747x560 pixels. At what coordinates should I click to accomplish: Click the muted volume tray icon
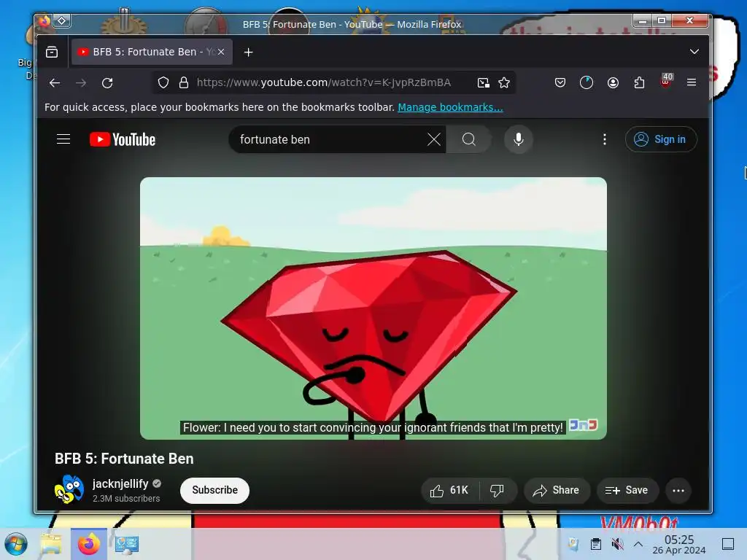(x=617, y=544)
